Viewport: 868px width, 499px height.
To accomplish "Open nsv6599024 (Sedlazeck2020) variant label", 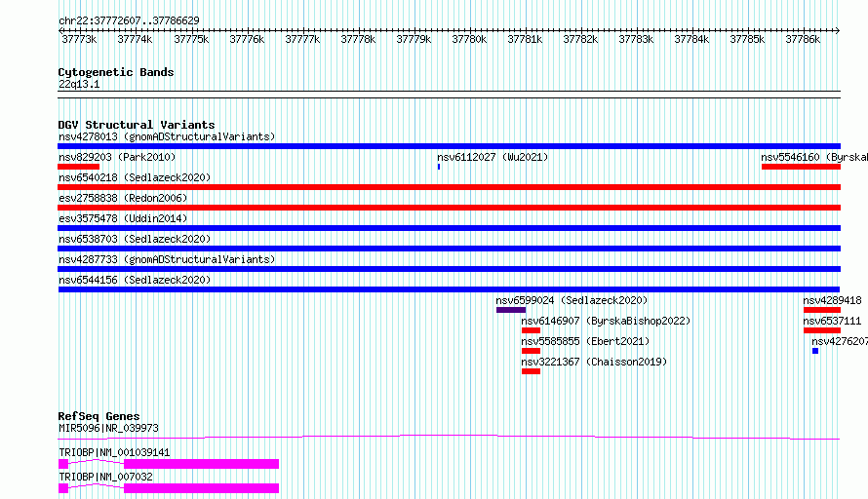I will pos(572,300).
